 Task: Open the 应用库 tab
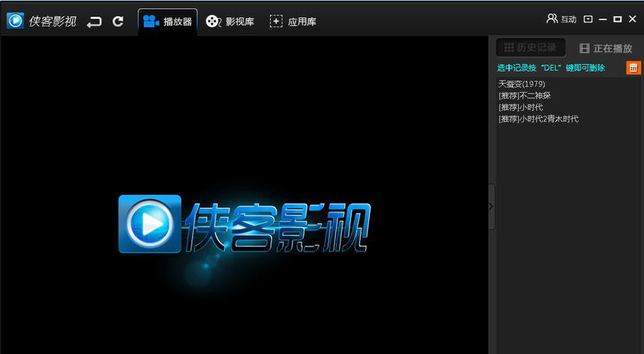point(293,21)
